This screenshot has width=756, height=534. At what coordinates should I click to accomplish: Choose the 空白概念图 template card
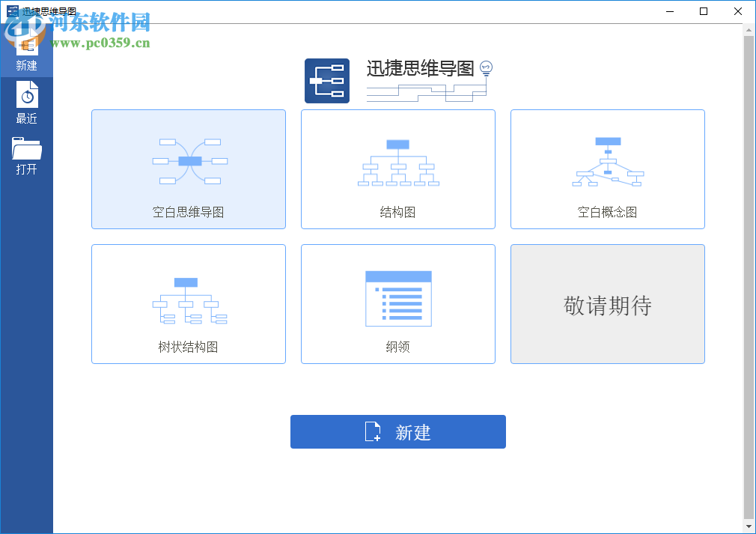pos(607,169)
